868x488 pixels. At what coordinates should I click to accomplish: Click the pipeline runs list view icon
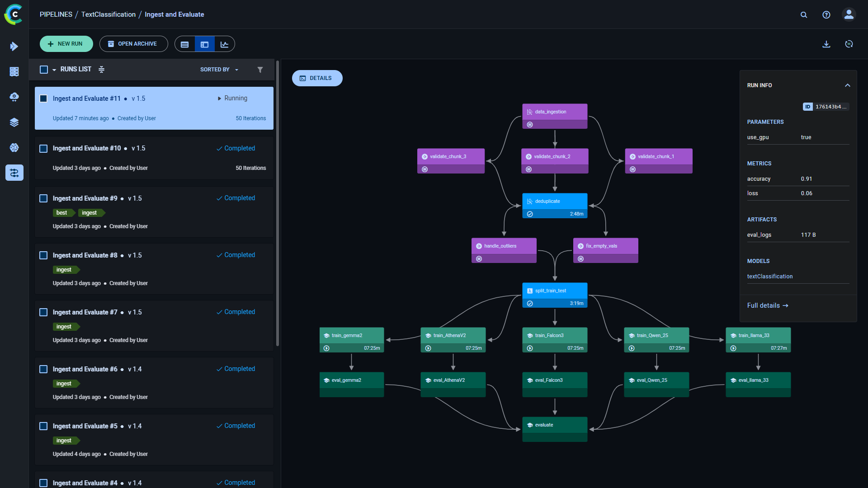[x=185, y=44]
